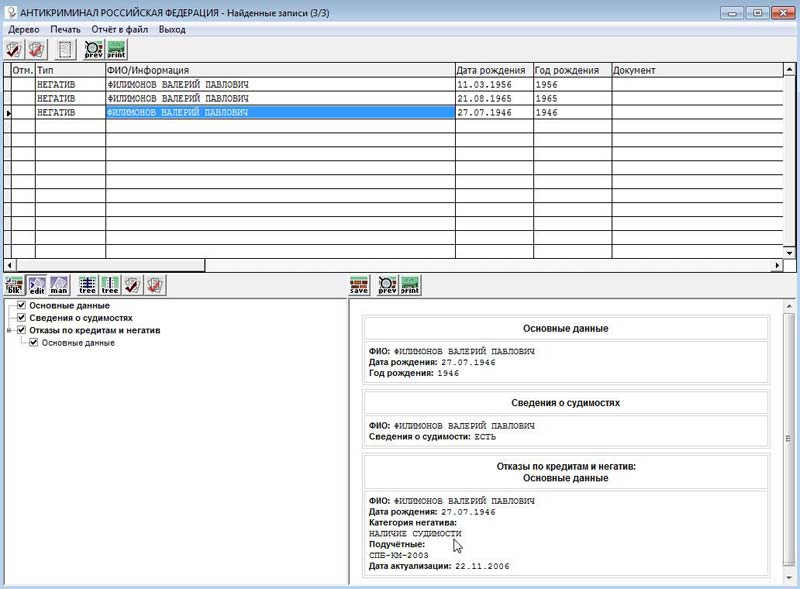
Task: Click the top toolbar 'print' icon
Action: point(116,48)
